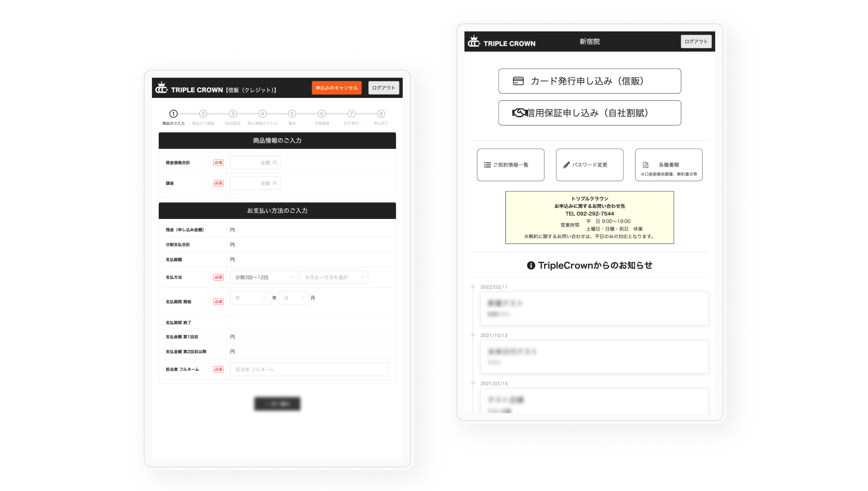Click the info icon beside TripleCrownからのお知らせ
This screenshot has height=491, width=868.
tap(531, 265)
